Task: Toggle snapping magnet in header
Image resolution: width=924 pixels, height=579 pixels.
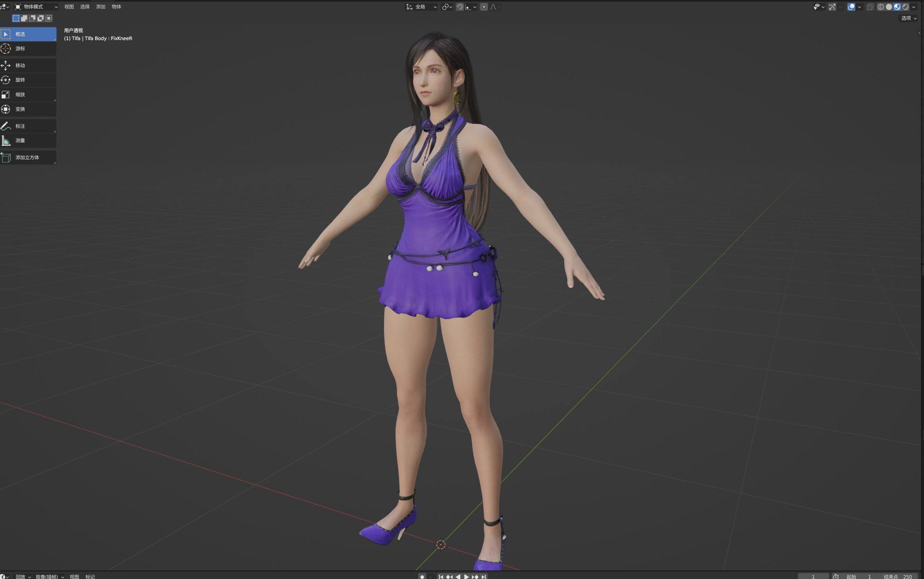Action: [460, 7]
